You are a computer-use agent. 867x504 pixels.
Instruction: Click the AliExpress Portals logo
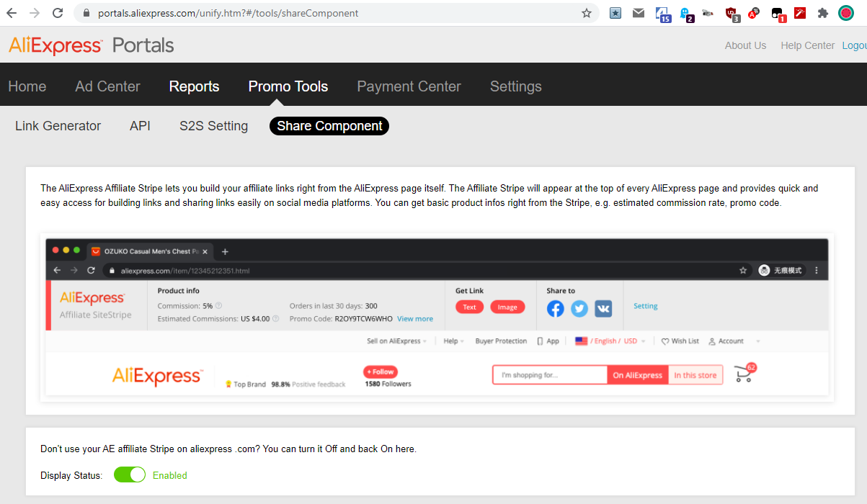pos(92,45)
